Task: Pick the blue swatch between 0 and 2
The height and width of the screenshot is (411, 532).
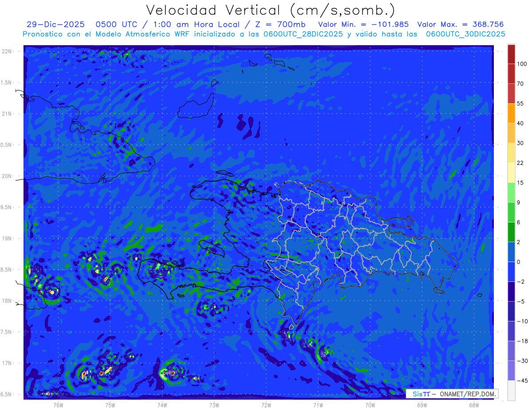Action: coord(511,252)
